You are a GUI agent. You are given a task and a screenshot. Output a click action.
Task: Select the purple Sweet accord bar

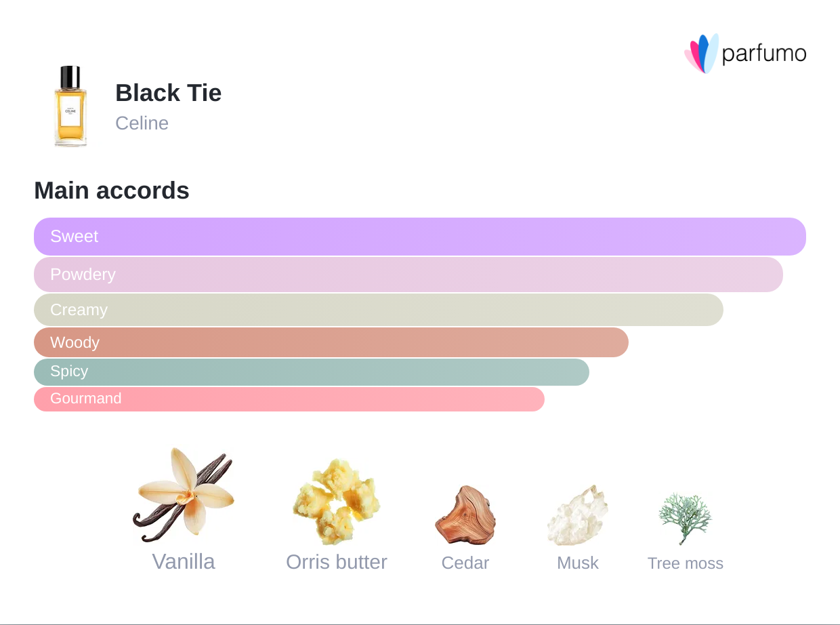[420, 237]
